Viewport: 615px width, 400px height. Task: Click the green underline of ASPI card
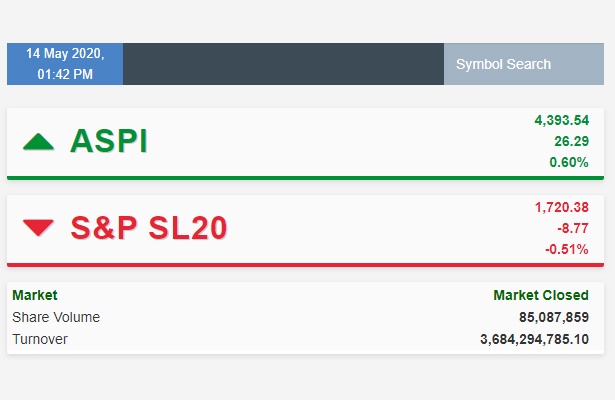click(306, 178)
